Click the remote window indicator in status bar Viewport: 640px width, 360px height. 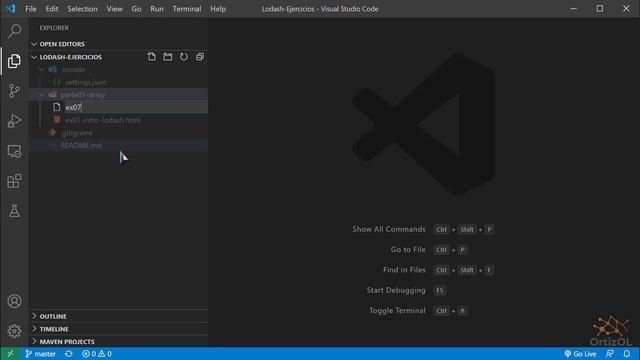pyautogui.click(x=10, y=354)
